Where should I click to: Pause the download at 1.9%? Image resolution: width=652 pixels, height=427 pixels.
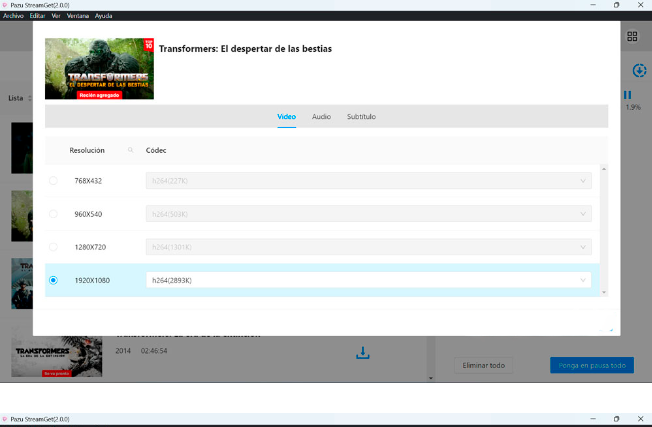(x=627, y=95)
